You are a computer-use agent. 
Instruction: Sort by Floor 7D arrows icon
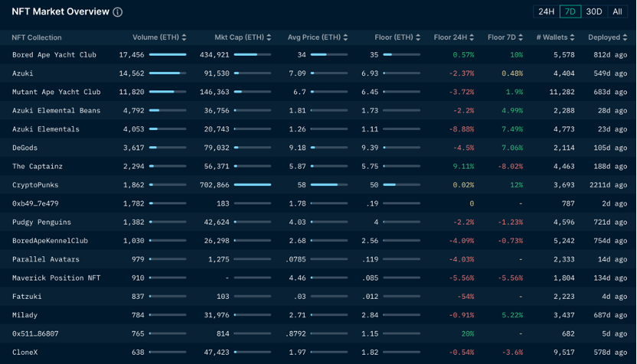pyautogui.click(x=521, y=37)
